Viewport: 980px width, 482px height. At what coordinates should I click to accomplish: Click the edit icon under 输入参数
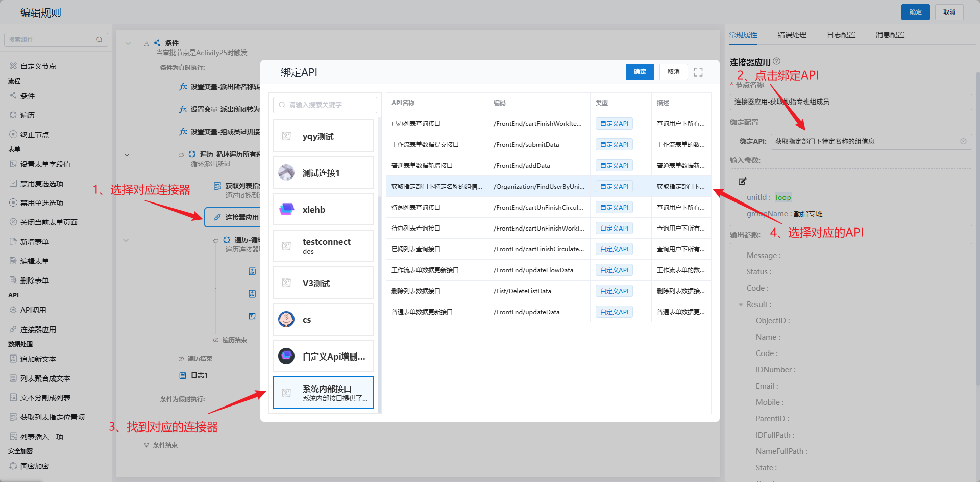coord(742,181)
